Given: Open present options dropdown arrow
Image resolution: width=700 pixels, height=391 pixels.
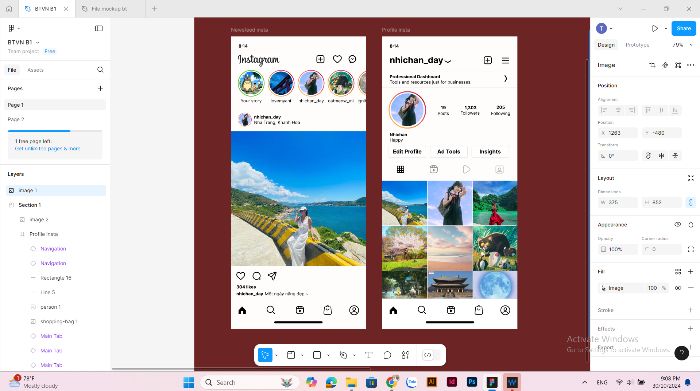Looking at the screenshot, I should 666,29.
